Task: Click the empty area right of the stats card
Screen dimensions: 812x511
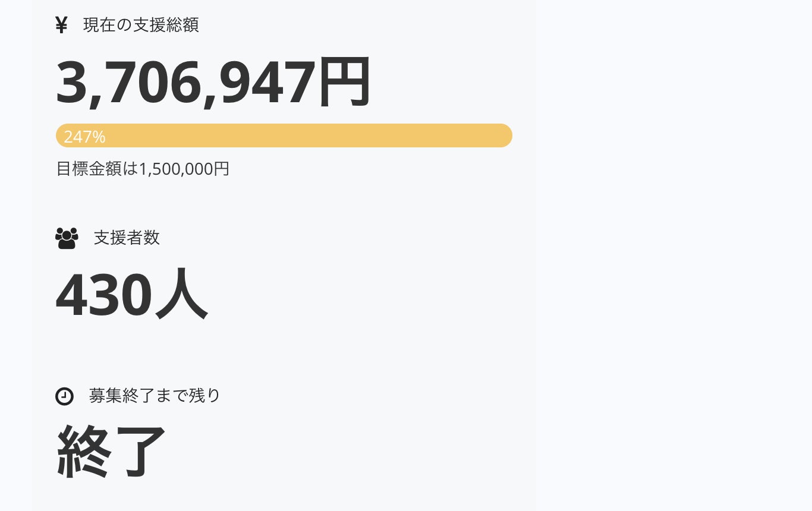Action: click(672, 255)
